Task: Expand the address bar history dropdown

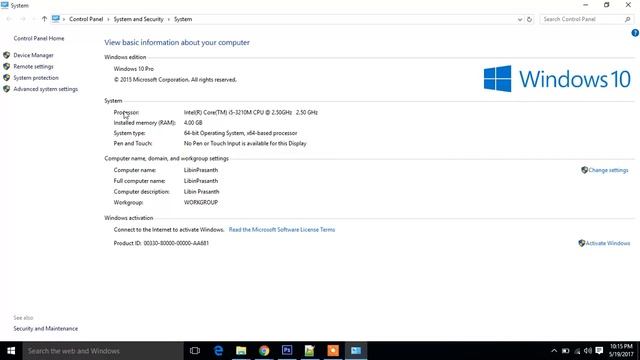Action: coord(520,19)
